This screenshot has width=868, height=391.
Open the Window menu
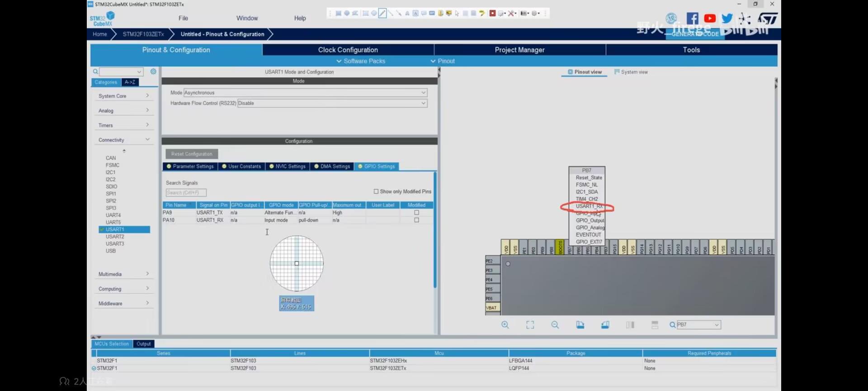[247, 18]
